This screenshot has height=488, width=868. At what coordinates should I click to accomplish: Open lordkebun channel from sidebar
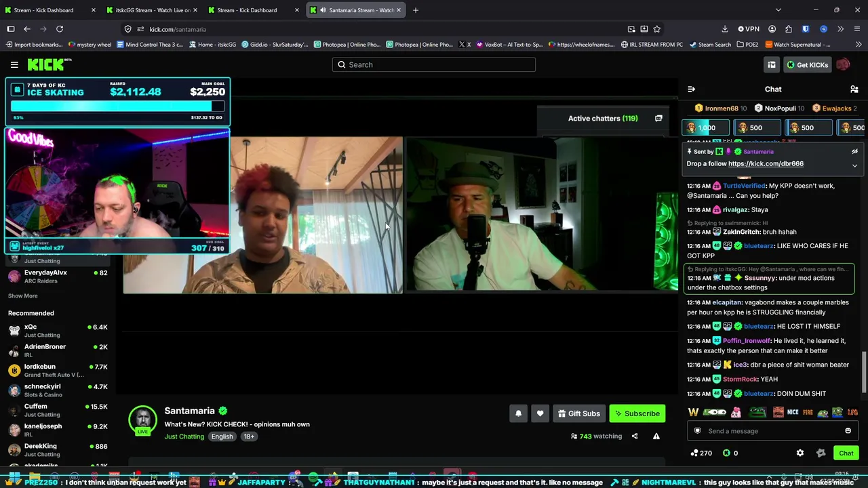[58, 370]
